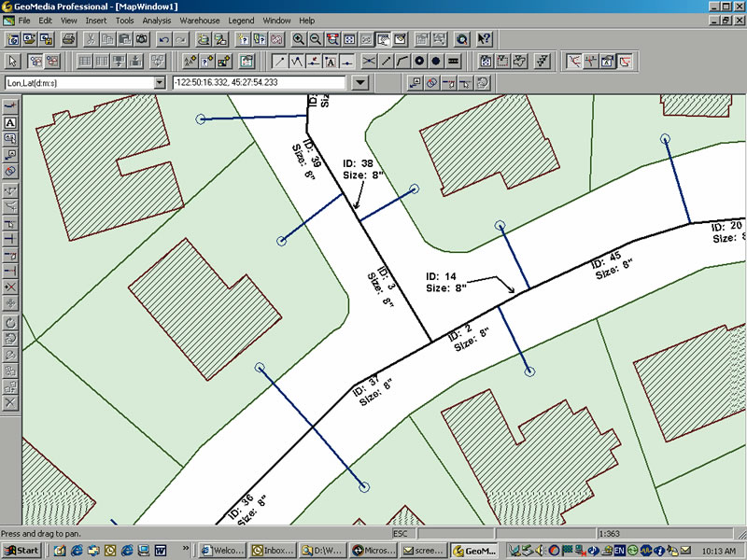Screen dimensions: 747x560
Task: Click the Windows Start button
Action: coord(21,551)
